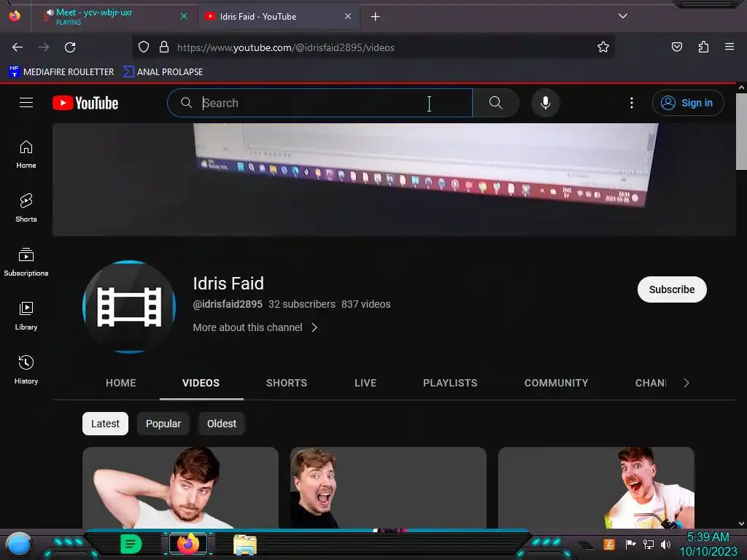Open the tracking protection shield icon

point(144,47)
